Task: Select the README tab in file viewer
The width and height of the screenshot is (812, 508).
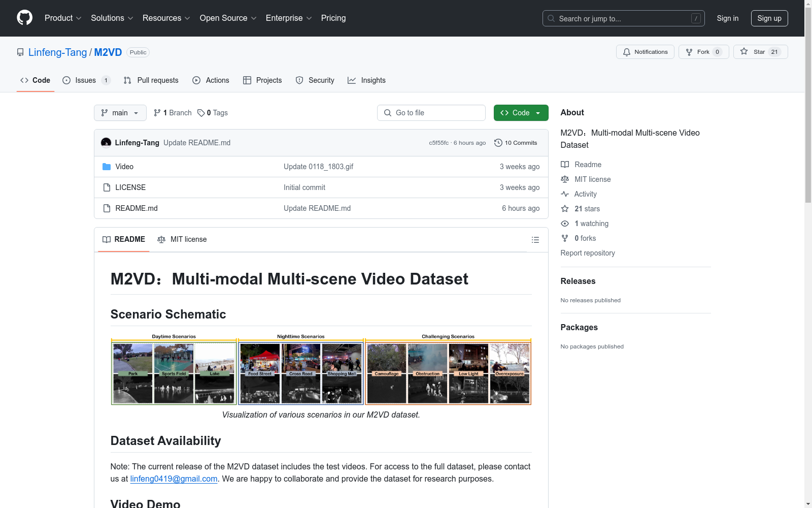Action: tap(124, 239)
